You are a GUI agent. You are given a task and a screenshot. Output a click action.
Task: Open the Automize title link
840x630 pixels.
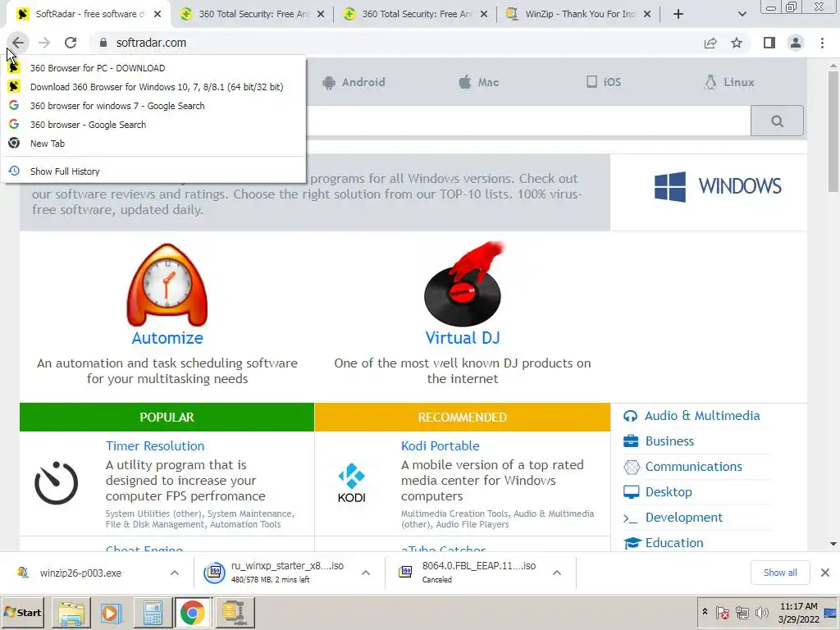pyautogui.click(x=167, y=338)
